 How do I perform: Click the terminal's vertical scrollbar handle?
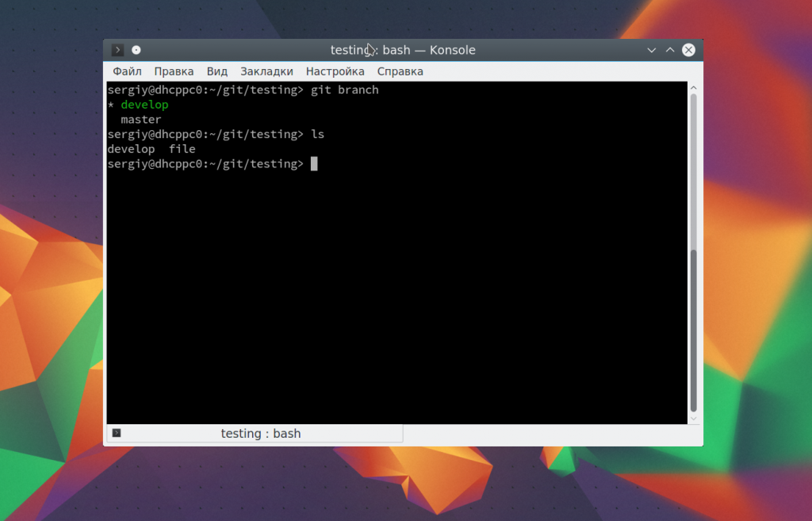pos(694,329)
